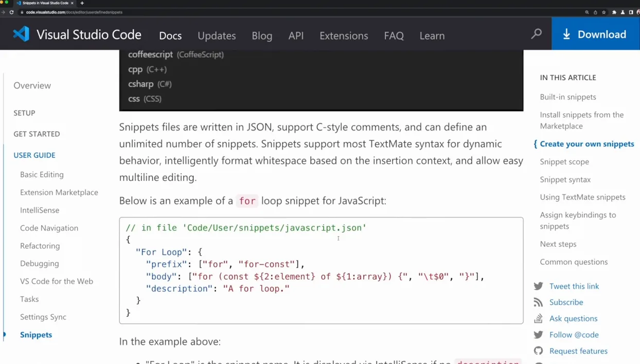Image resolution: width=640 pixels, height=364 pixels.
Task: Jump to Built-in snippets section
Action: [568, 97]
